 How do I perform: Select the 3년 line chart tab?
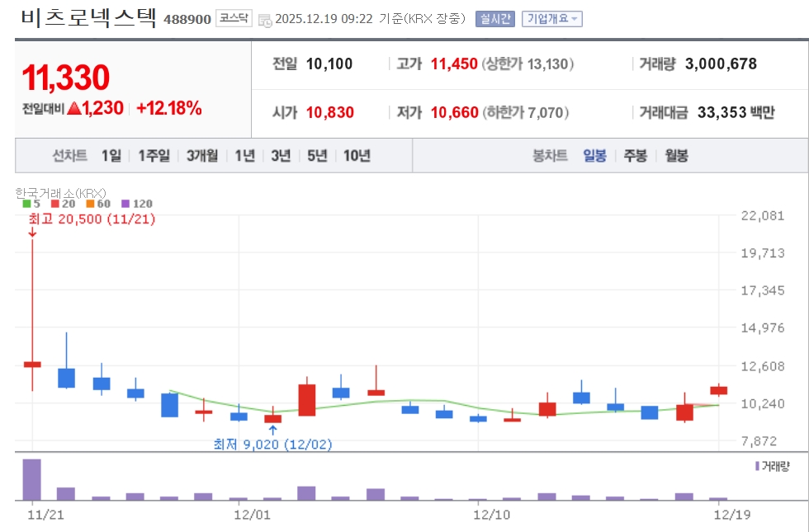click(x=281, y=155)
